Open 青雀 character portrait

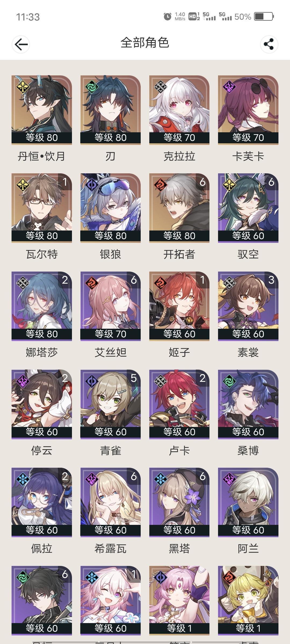[110, 404]
